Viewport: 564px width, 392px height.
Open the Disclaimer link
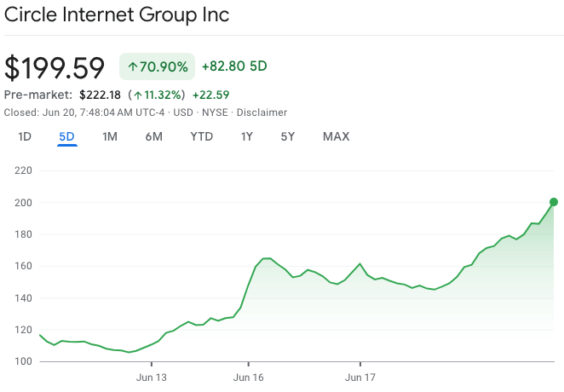coord(262,112)
